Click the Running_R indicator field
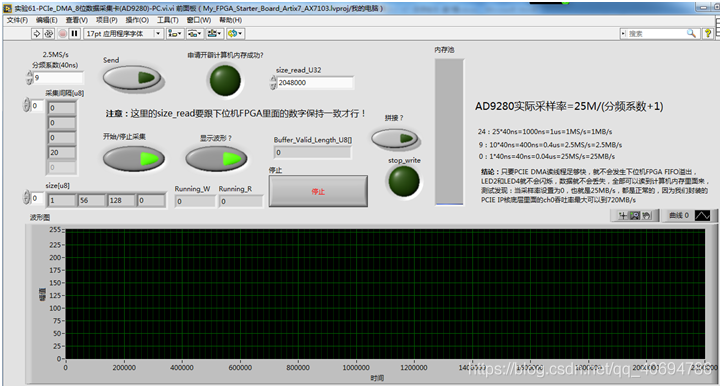Image resolution: width=722 pixels, height=388 pixels. (x=241, y=201)
